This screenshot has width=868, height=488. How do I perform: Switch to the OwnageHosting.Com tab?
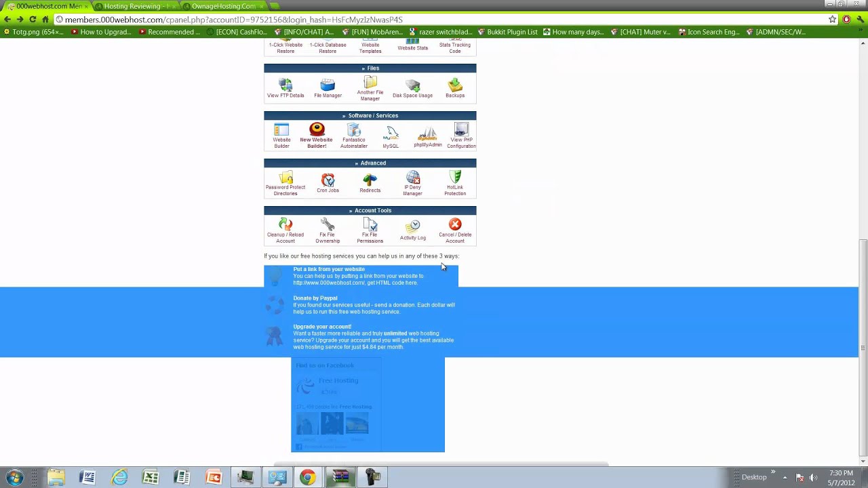pyautogui.click(x=222, y=6)
